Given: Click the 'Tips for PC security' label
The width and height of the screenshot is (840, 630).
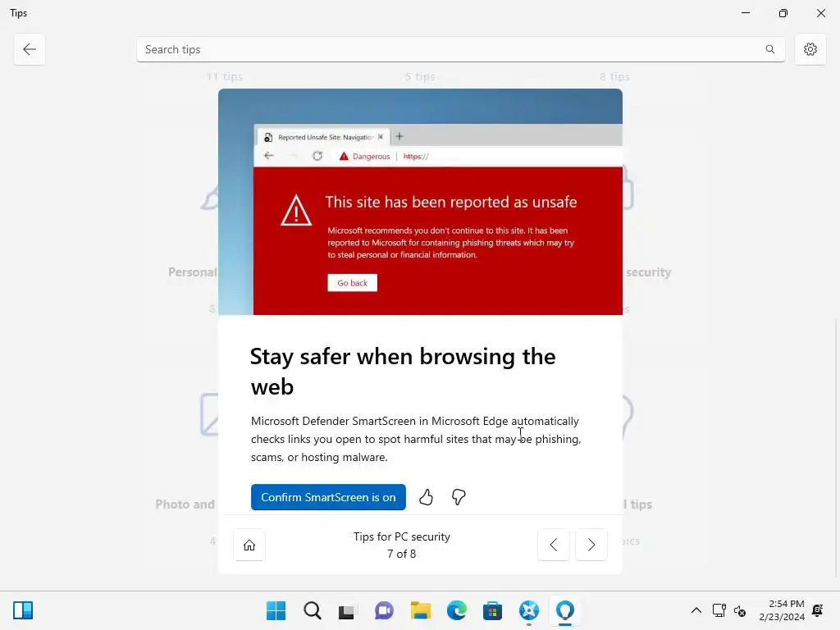Looking at the screenshot, I should [x=402, y=536].
